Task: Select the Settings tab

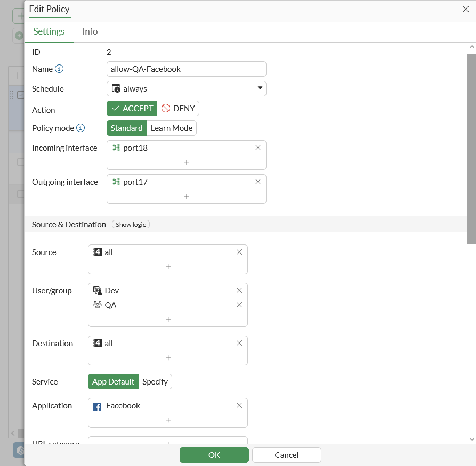Action: pos(49,31)
